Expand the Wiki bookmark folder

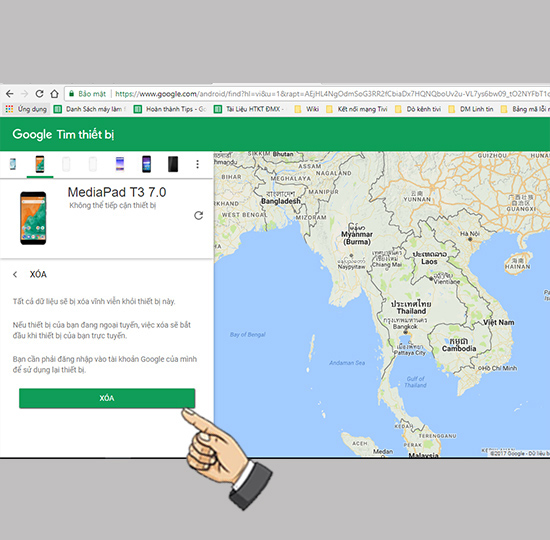307,109
